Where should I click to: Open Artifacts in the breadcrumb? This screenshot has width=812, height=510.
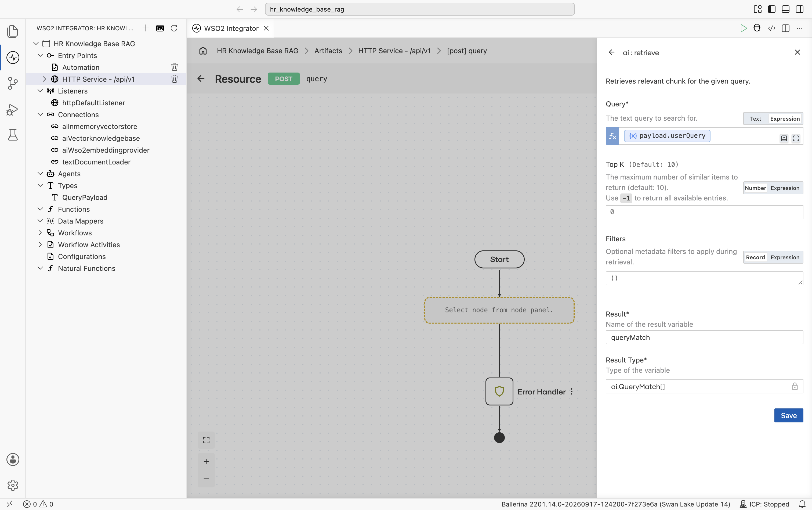[328, 51]
